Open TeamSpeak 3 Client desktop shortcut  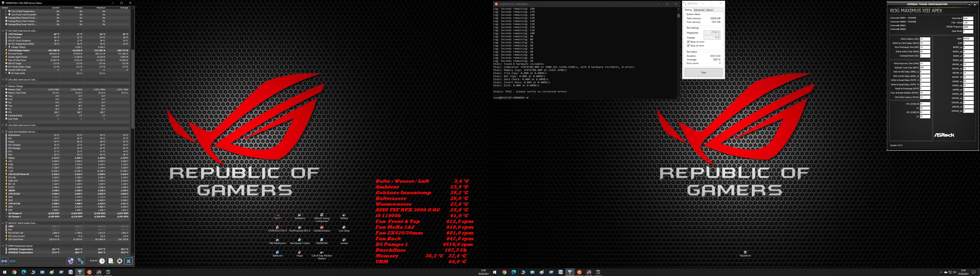[299, 241]
